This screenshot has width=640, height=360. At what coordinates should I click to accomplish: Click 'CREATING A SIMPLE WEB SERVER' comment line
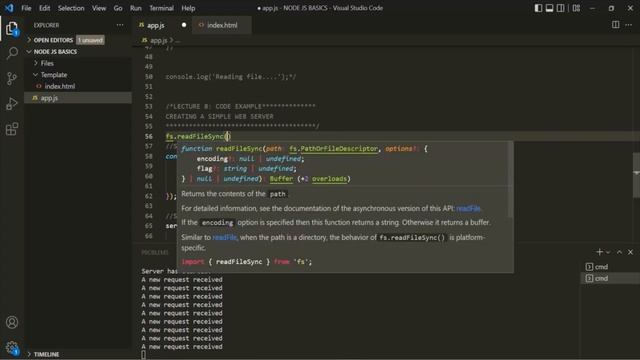tap(220, 117)
